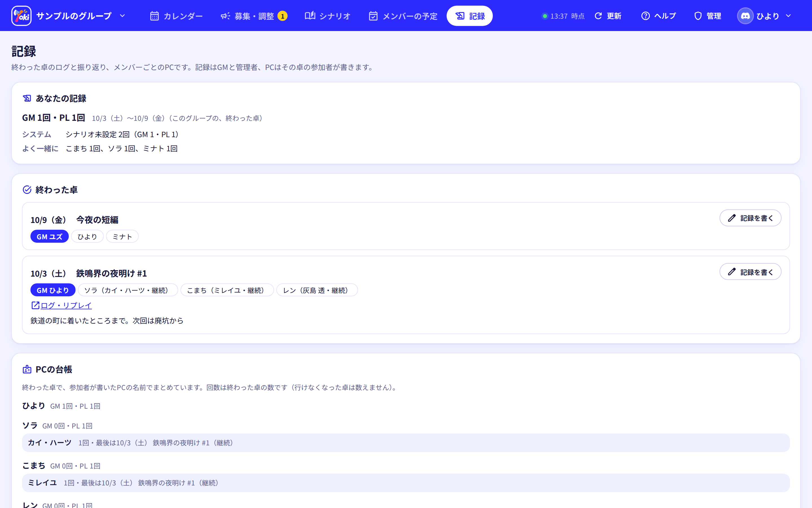The image size is (812, 508).
Task: Click the こまち(ミレイユ・継続) chip
Action: click(x=227, y=290)
